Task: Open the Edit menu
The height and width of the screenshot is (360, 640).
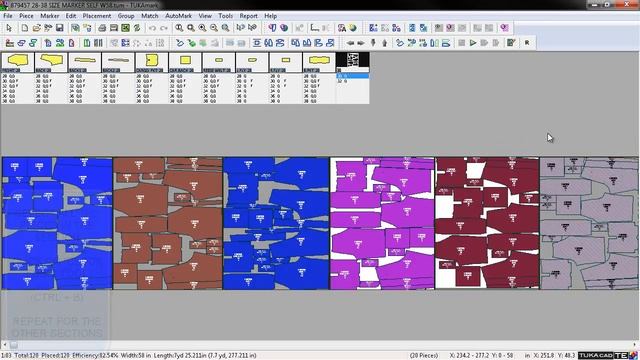Action: point(71,16)
